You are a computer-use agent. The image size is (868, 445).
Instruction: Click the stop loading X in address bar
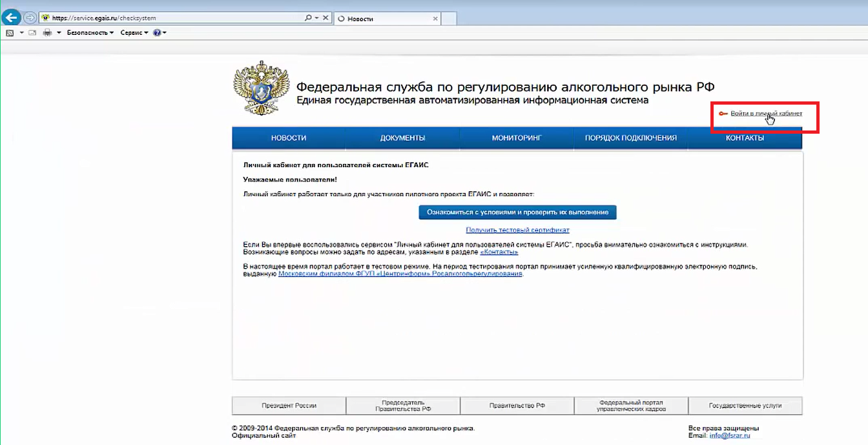[x=325, y=18]
